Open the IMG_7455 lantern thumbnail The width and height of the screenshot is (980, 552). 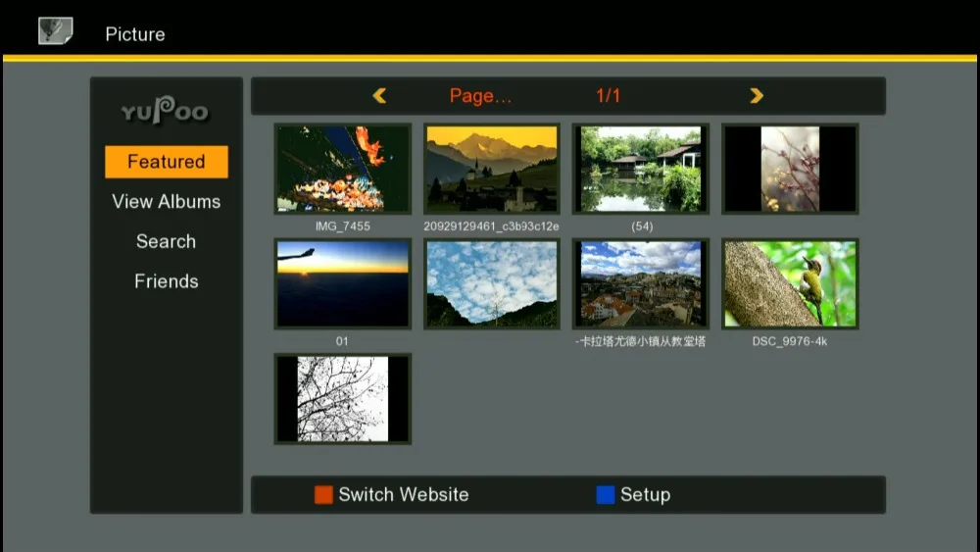[342, 169]
